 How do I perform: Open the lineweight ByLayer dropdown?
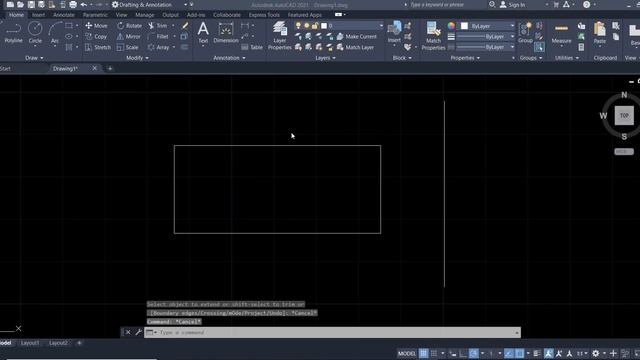coord(486,36)
